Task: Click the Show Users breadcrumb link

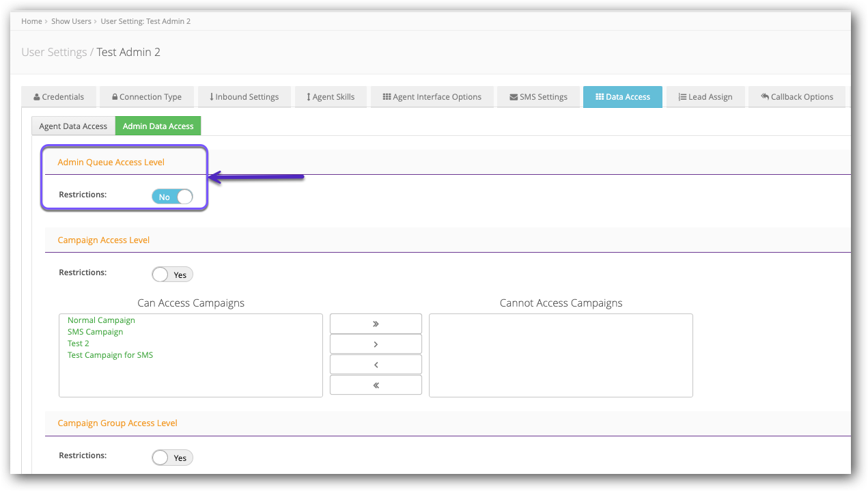Action: pos(71,21)
